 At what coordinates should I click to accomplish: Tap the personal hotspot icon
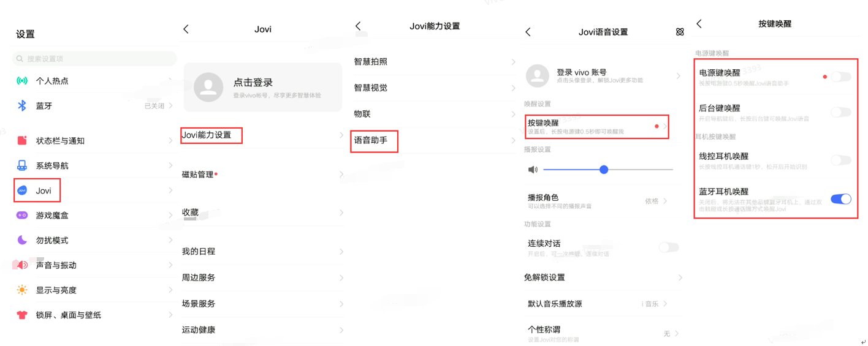pyautogui.click(x=22, y=81)
